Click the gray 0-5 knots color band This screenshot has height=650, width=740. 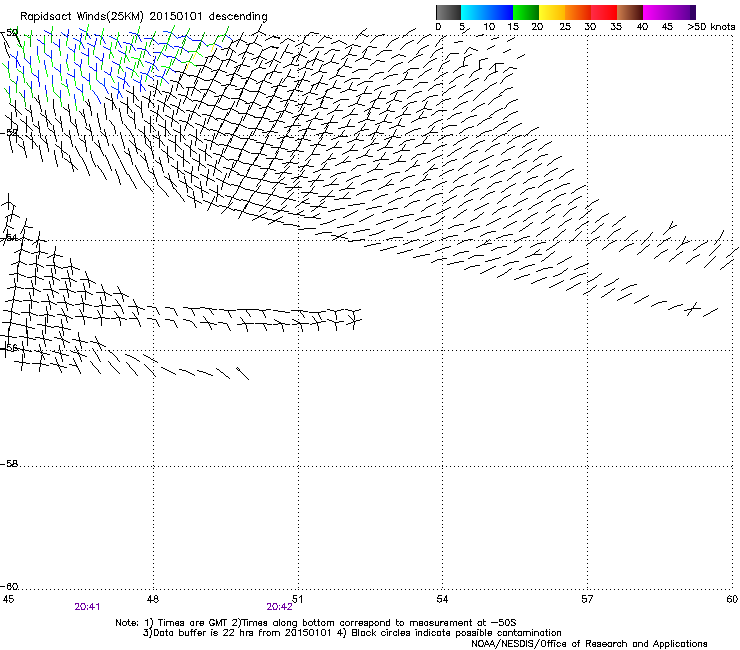[x=448, y=12]
